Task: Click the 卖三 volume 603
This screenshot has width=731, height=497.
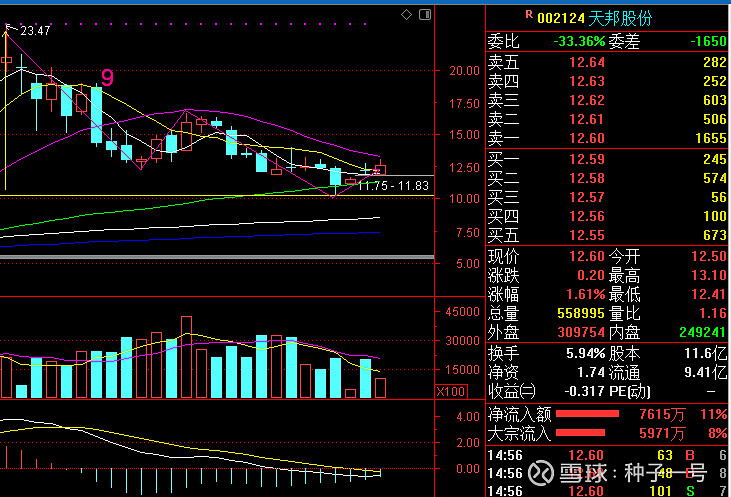Action: coord(715,100)
